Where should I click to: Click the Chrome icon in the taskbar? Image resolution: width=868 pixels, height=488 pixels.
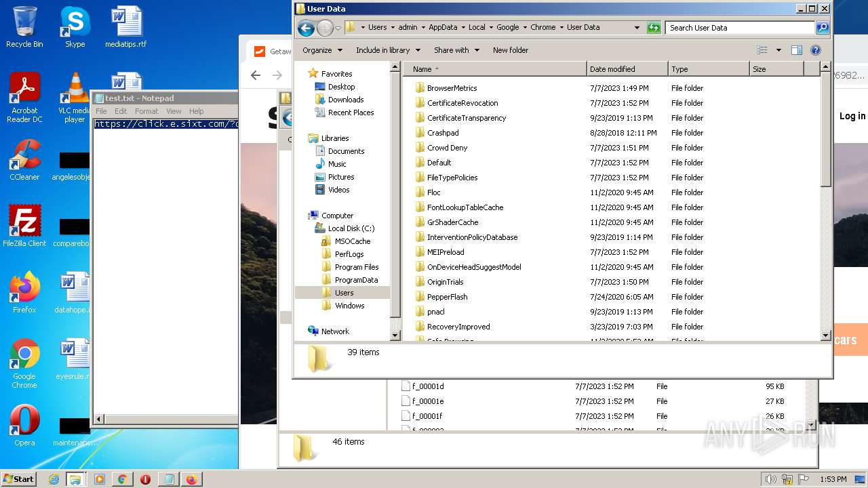122,479
